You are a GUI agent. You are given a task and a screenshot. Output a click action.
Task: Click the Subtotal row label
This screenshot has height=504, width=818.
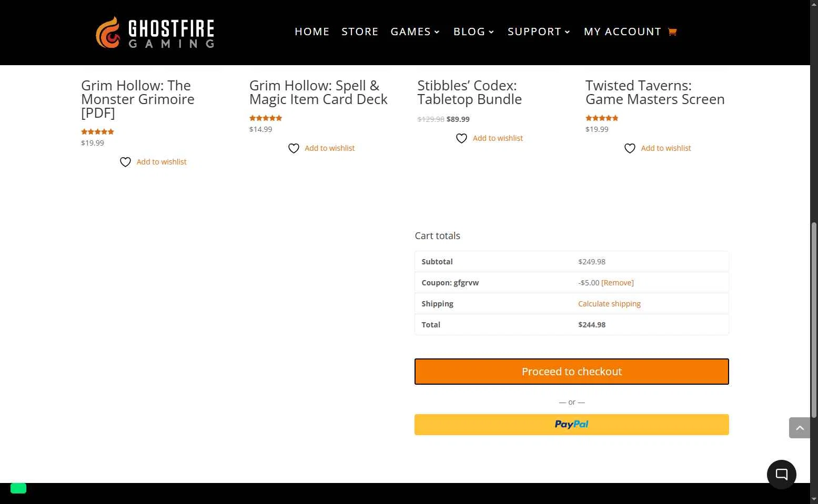coord(437,262)
